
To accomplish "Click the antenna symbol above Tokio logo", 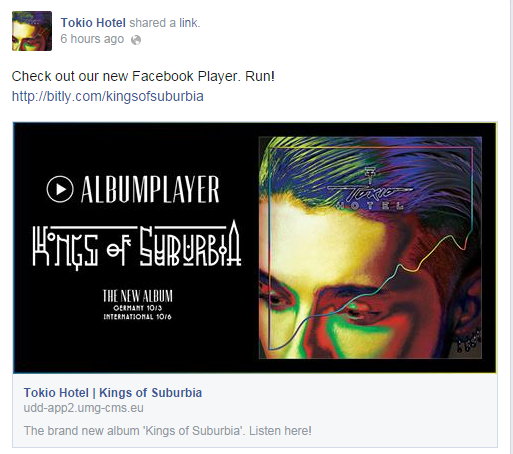I will pos(369,175).
